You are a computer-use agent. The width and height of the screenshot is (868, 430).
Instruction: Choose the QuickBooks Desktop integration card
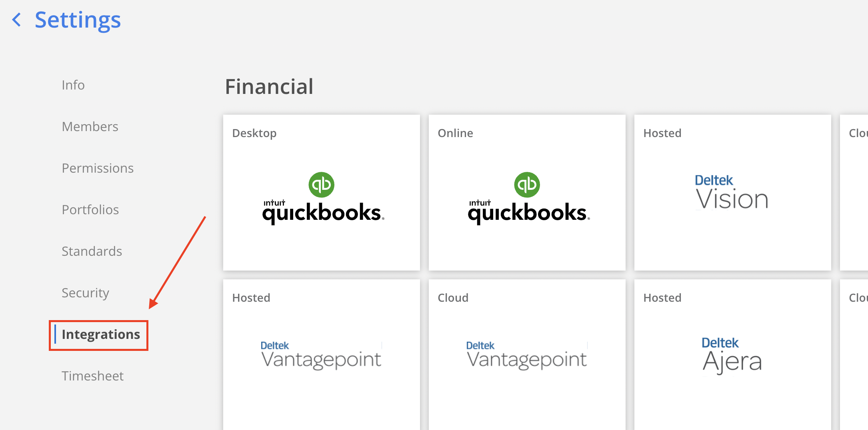click(322, 193)
